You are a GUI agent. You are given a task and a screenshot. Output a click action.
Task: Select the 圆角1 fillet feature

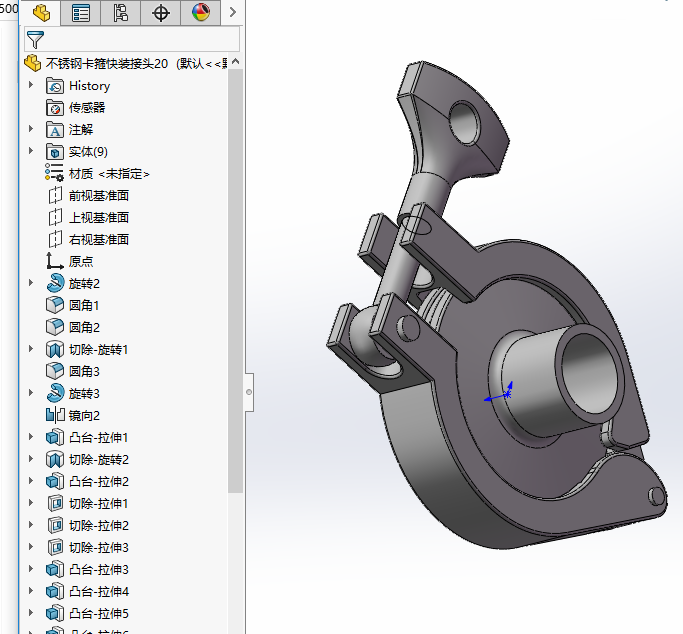[x=84, y=306]
